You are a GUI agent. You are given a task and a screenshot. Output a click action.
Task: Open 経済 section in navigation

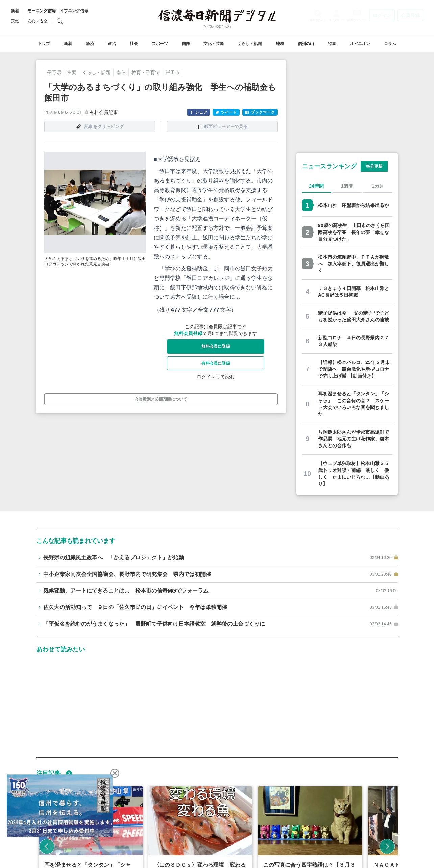pyautogui.click(x=90, y=44)
